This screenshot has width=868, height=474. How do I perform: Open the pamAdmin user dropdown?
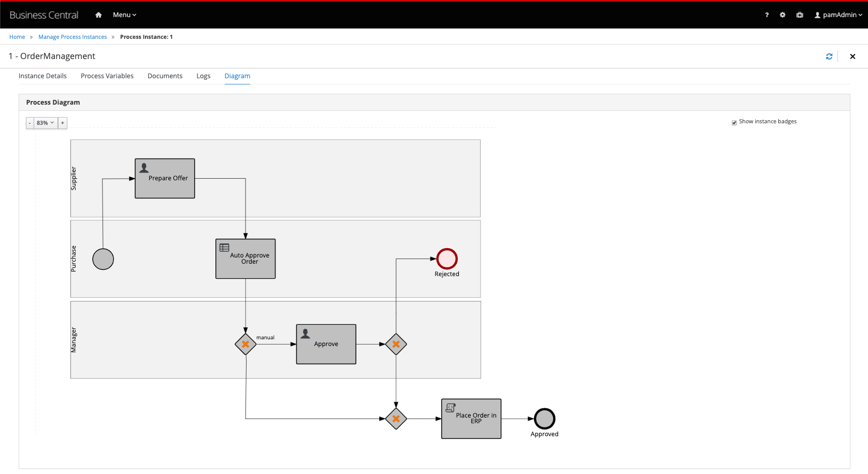tap(838, 15)
